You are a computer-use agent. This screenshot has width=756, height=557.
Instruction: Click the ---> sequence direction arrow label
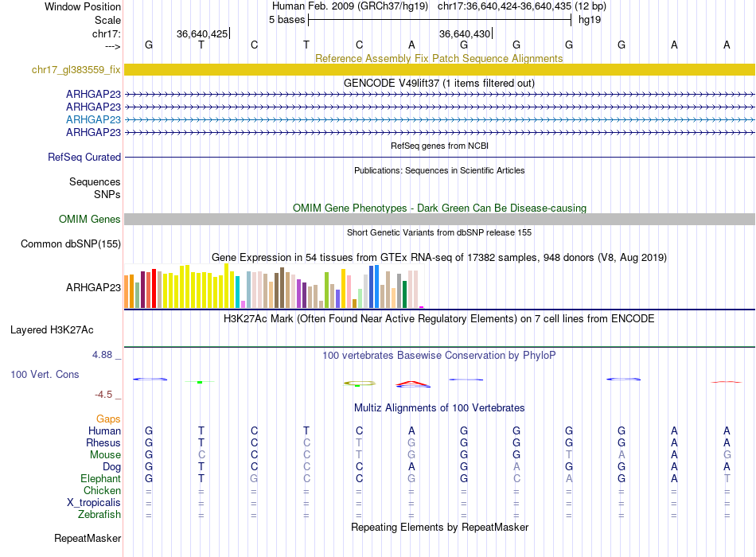[112, 46]
